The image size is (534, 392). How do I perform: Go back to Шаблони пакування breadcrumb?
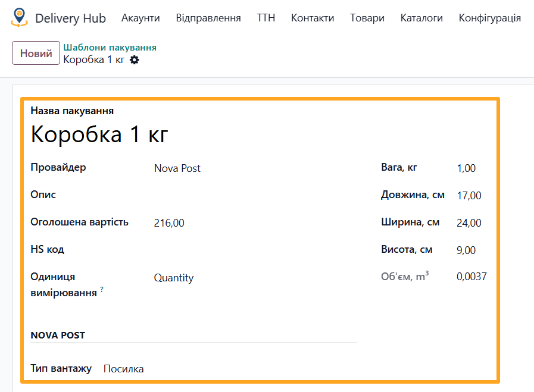[x=110, y=48]
